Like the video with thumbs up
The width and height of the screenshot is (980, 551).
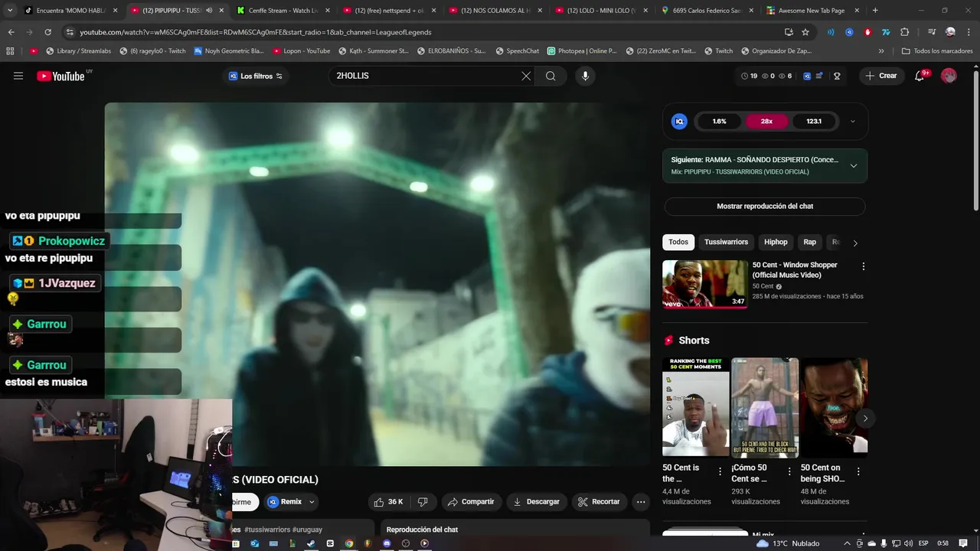388,502
